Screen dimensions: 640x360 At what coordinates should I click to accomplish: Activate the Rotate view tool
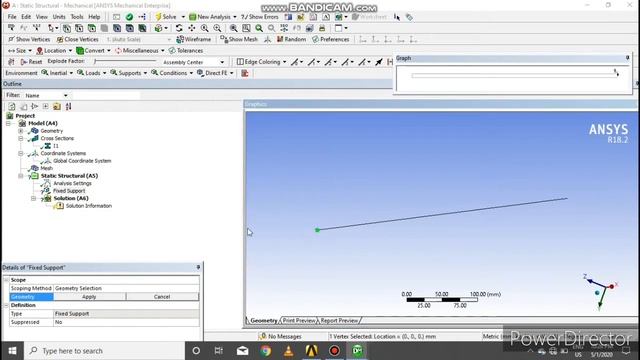[179, 28]
